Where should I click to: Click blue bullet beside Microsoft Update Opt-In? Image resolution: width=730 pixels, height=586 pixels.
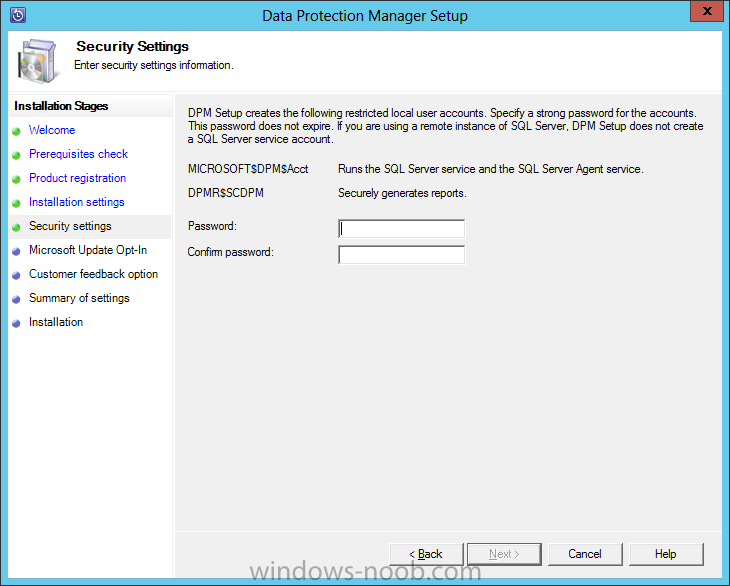[17, 251]
